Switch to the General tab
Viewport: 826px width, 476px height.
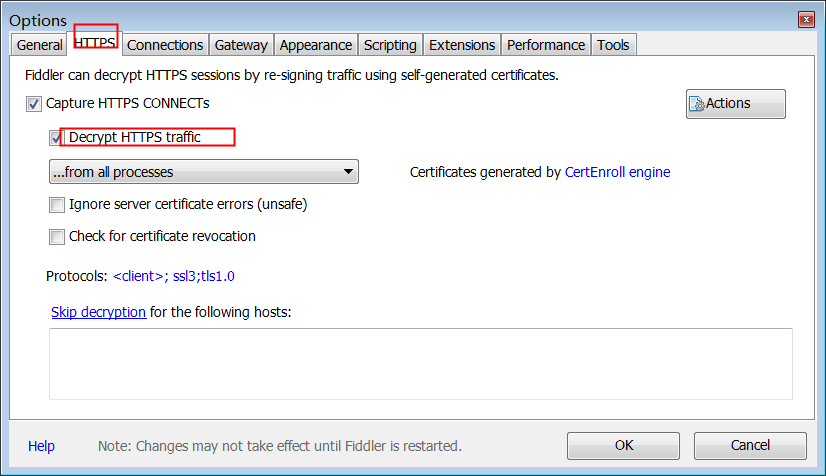[40, 45]
